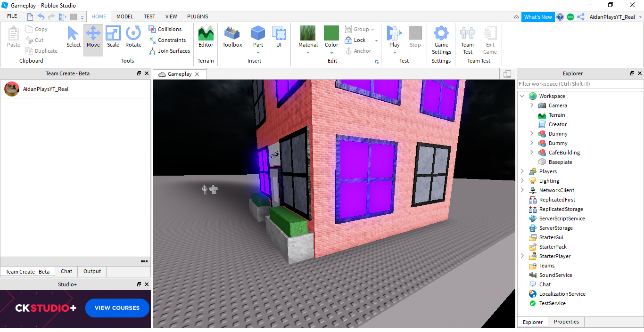The height and width of the screenshot is (332, 644).
Task: Toggle Anchor on selection
Action: point(358,51)
